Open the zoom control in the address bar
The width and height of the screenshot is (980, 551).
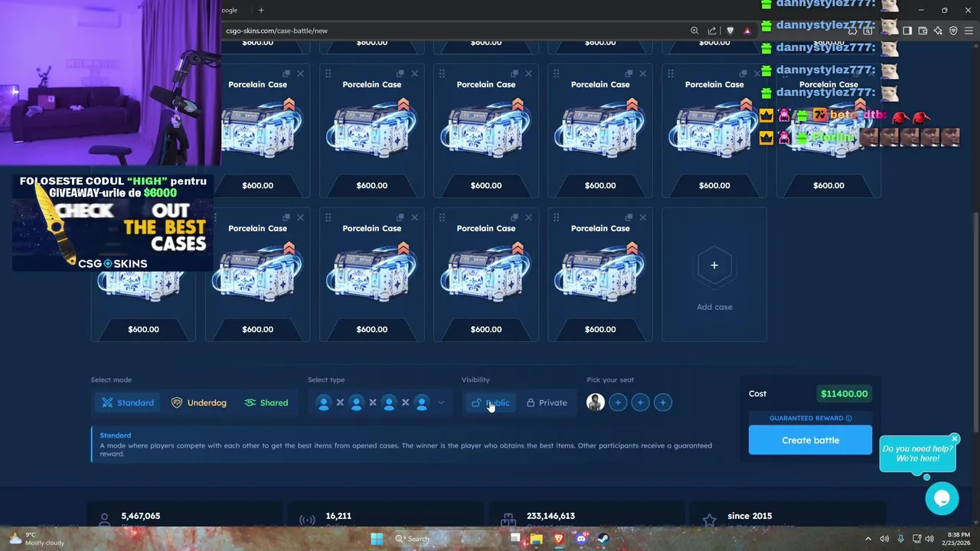694,31
